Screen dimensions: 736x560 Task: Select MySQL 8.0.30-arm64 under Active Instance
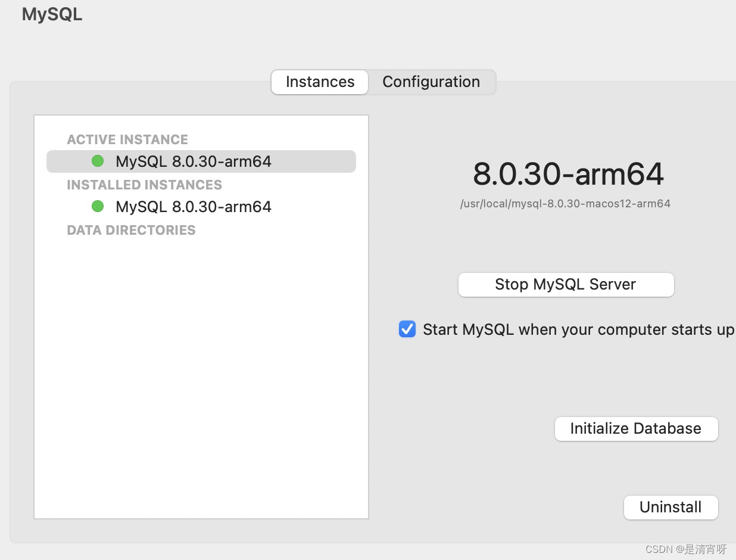[x=201, y=161]
